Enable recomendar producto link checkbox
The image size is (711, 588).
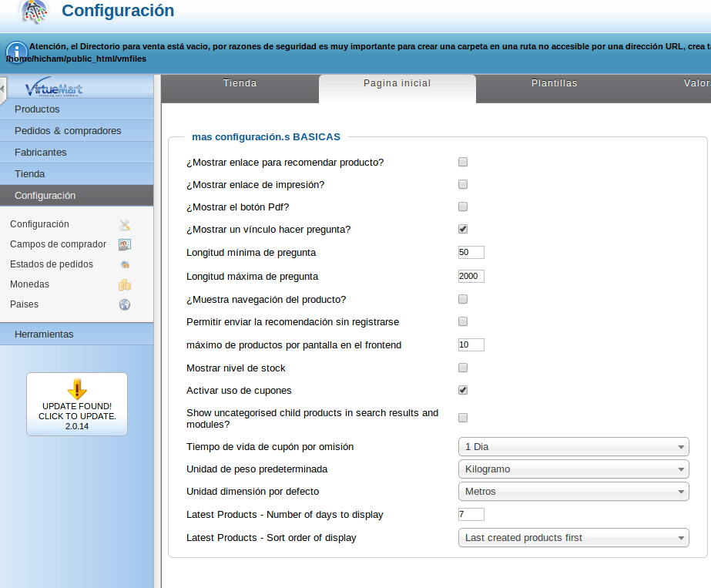click(x=462, y=162)
